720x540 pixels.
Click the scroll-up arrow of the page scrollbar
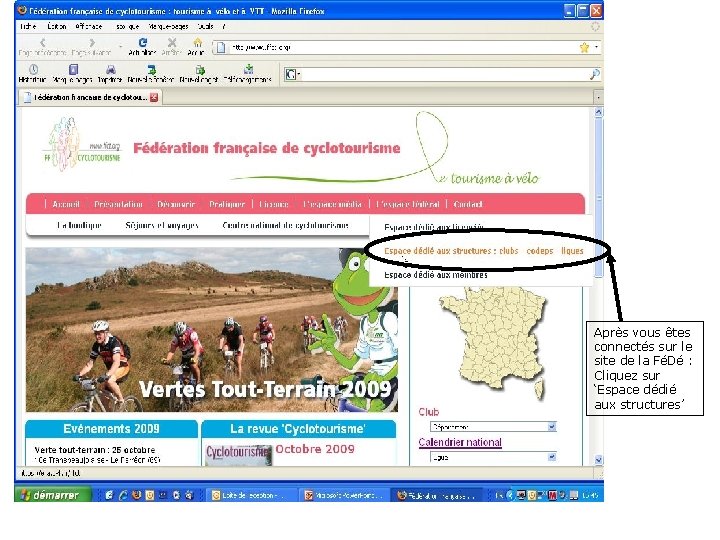coord(598,112)
